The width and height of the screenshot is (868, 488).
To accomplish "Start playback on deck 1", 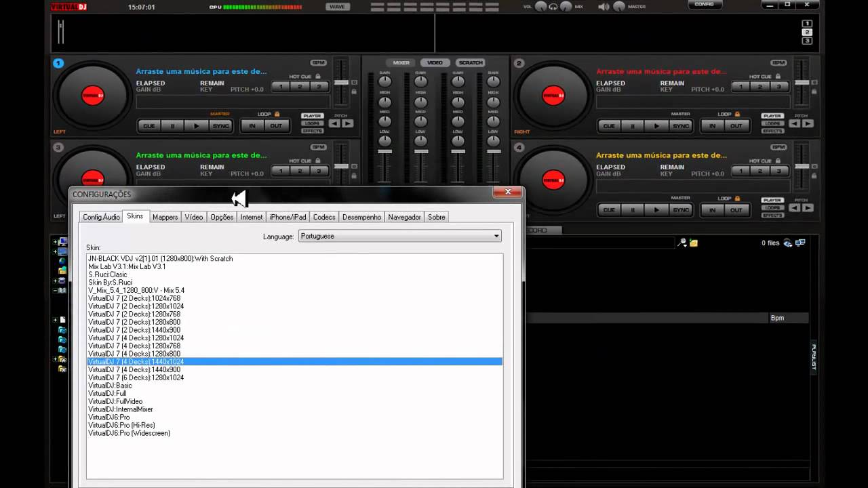I will 197,126.
